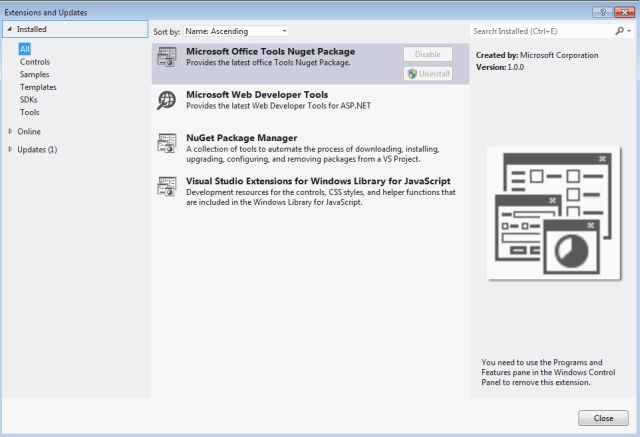Click the Online label text
Viewport: 640px width, 437px height.
pos(29,131)
